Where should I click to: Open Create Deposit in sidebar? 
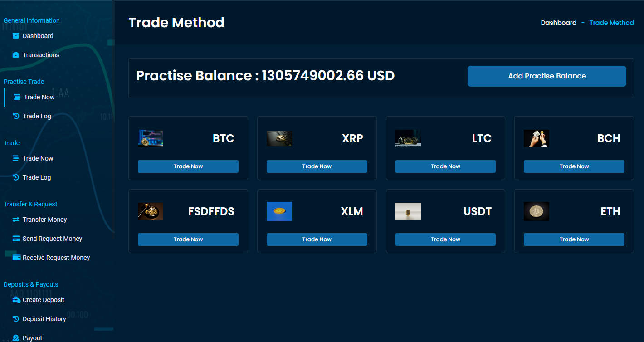click(44, 300)
